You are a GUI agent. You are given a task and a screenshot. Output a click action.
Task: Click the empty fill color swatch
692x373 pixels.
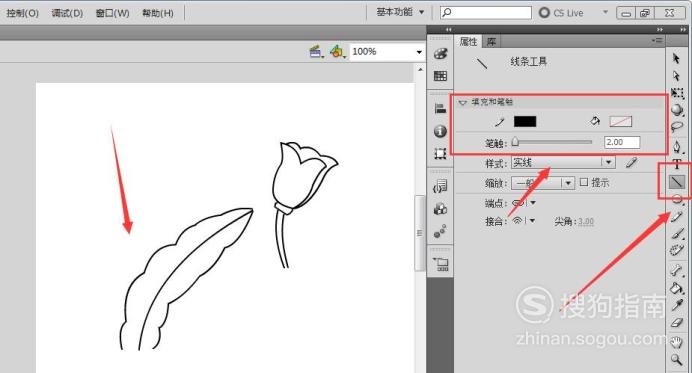621,121
